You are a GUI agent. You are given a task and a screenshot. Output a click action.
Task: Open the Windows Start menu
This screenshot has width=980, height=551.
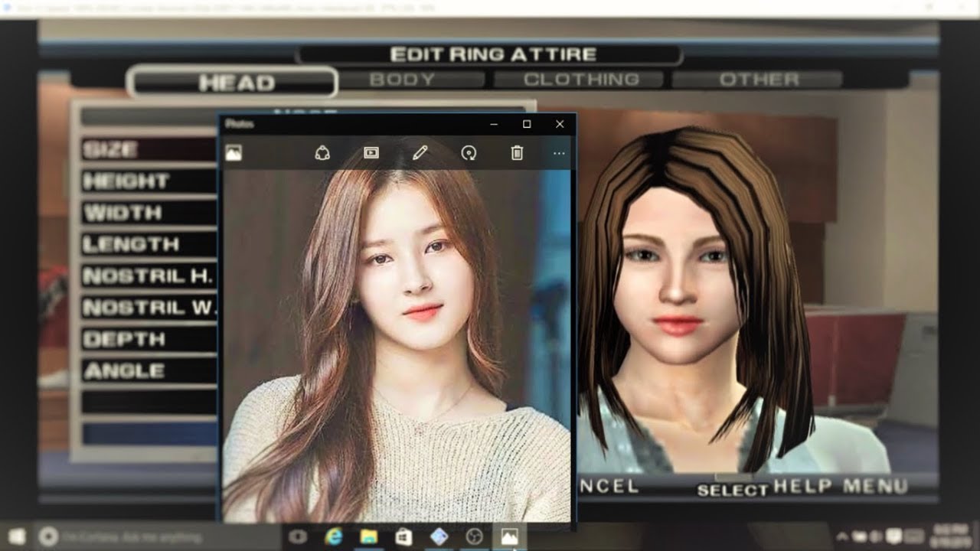pos(17,536)
